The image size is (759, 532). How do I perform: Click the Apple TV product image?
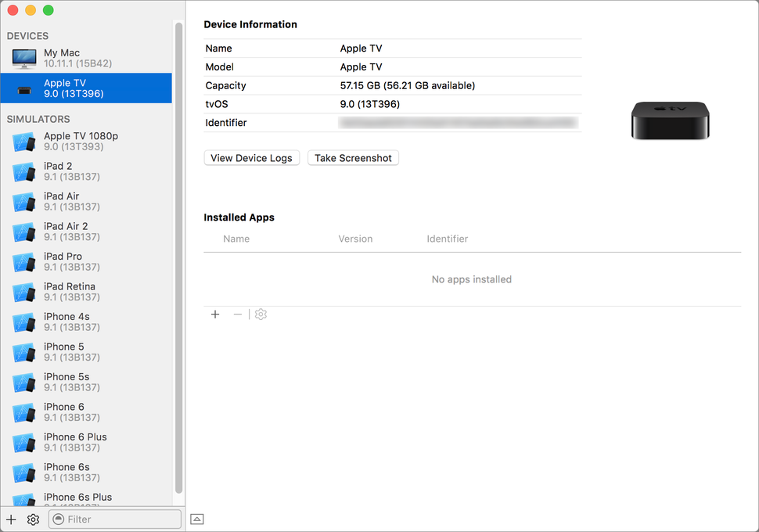[x=671, y=121]
